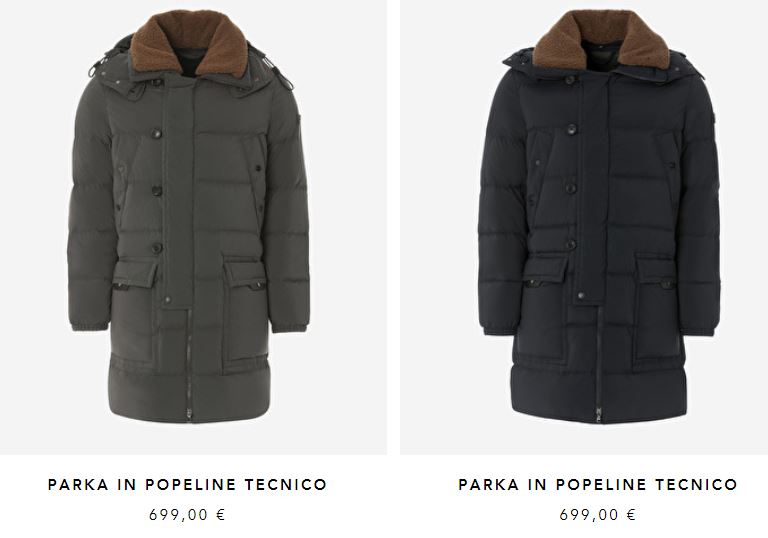Click the word TECNICO in the right title

[x=696, y=485]
